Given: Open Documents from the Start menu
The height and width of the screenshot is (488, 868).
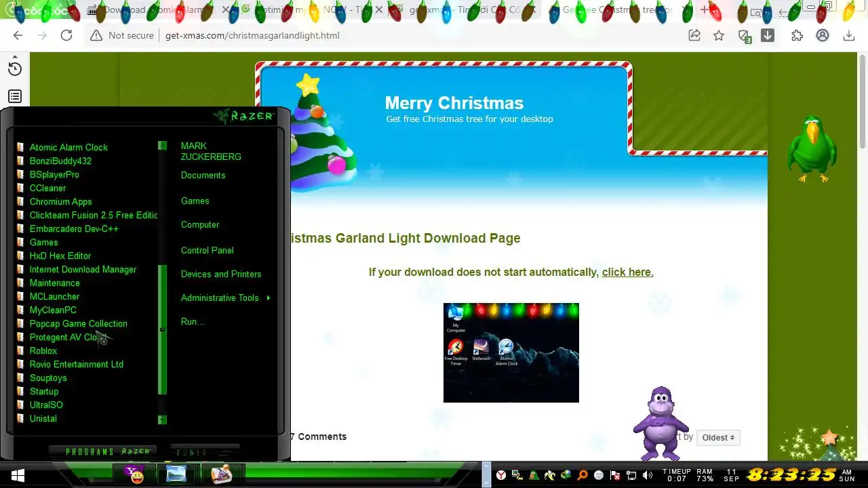Looking at the screenshot, I should (x=203, y=175).
